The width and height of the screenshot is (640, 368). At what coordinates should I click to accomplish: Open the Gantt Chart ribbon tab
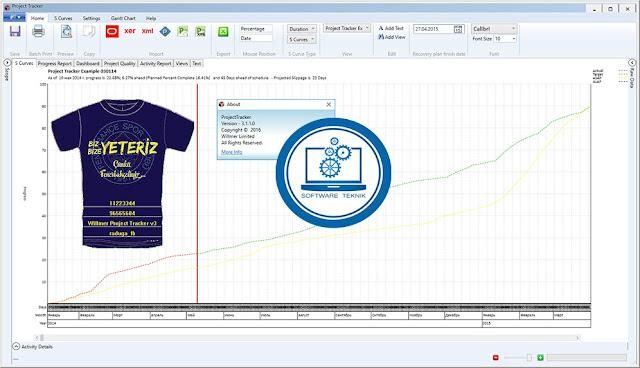[123, 18]
